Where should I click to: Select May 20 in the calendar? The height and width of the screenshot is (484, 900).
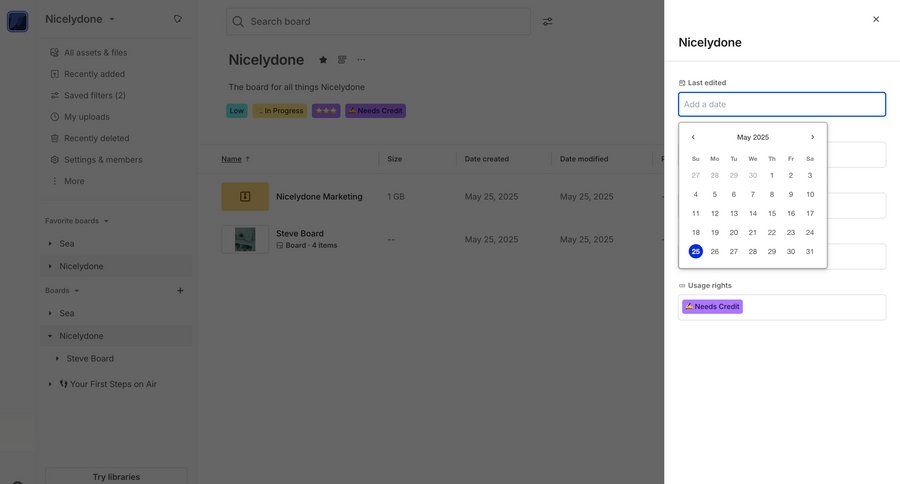coord(734,233)
